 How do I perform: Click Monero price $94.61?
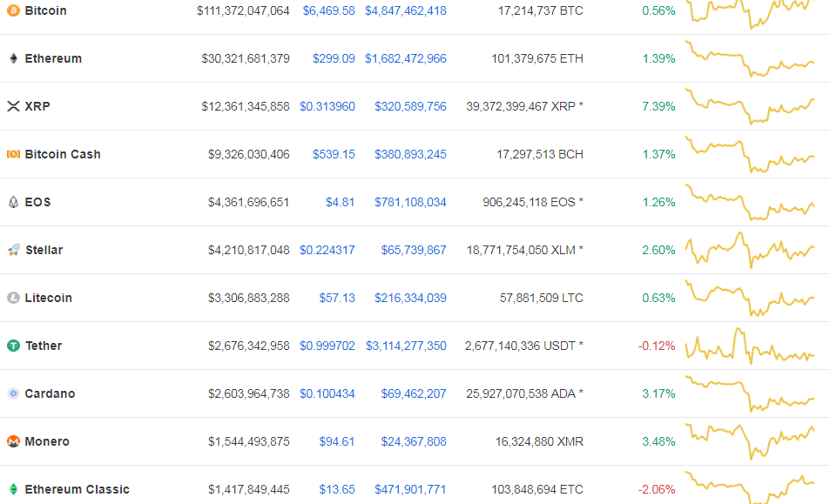click(x=337, y=441)
